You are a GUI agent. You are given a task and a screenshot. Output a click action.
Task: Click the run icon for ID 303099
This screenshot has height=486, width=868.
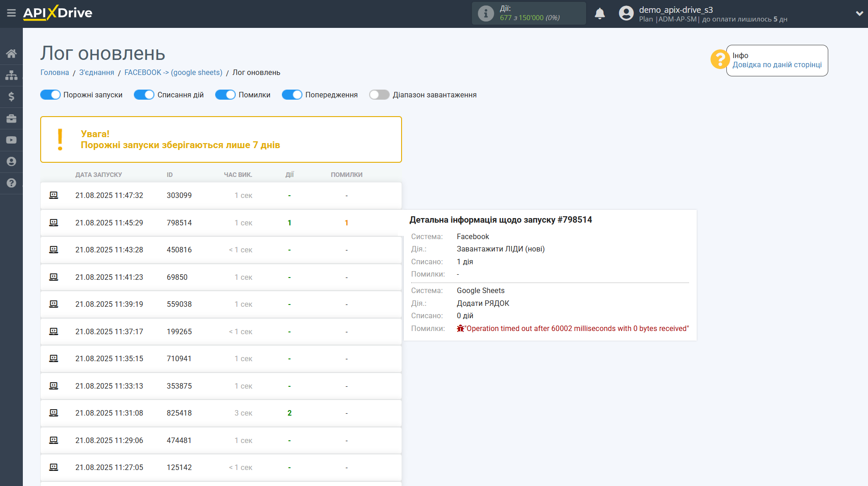53,195
